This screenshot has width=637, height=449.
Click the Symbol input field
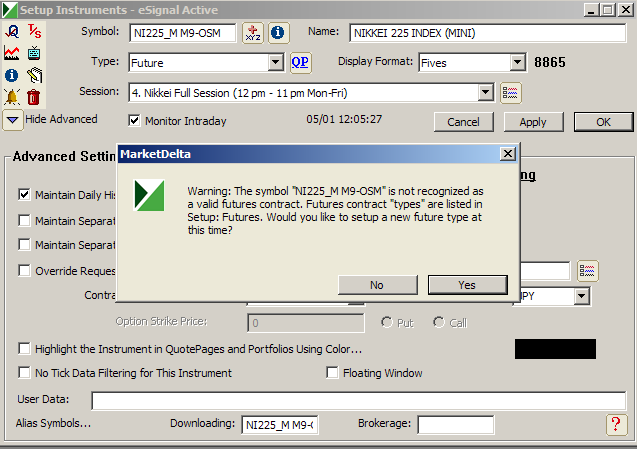click(x=182, y=33)
